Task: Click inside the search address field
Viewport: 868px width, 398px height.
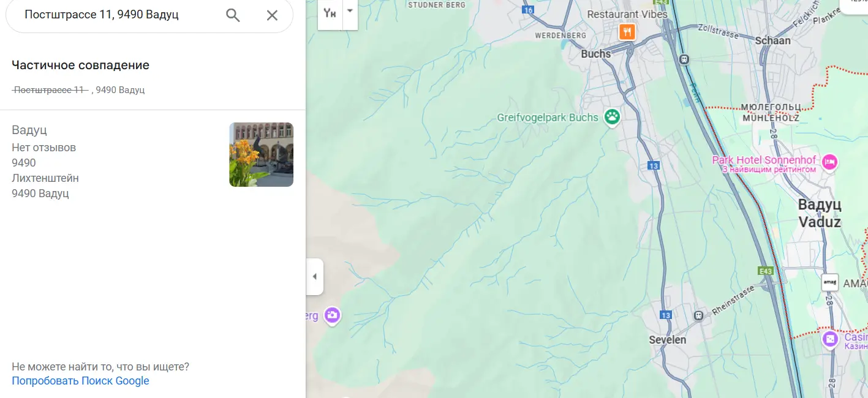Action: coord(116,15)
